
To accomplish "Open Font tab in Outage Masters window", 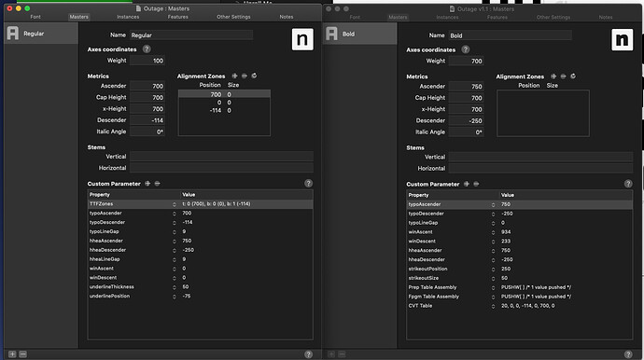I will [35, 17].
